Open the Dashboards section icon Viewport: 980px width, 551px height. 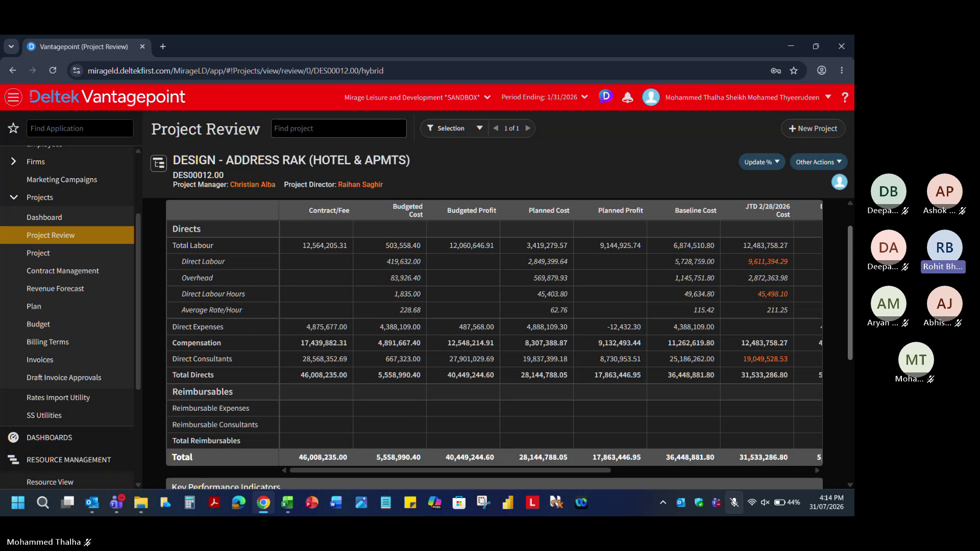(x=14, y=437)
